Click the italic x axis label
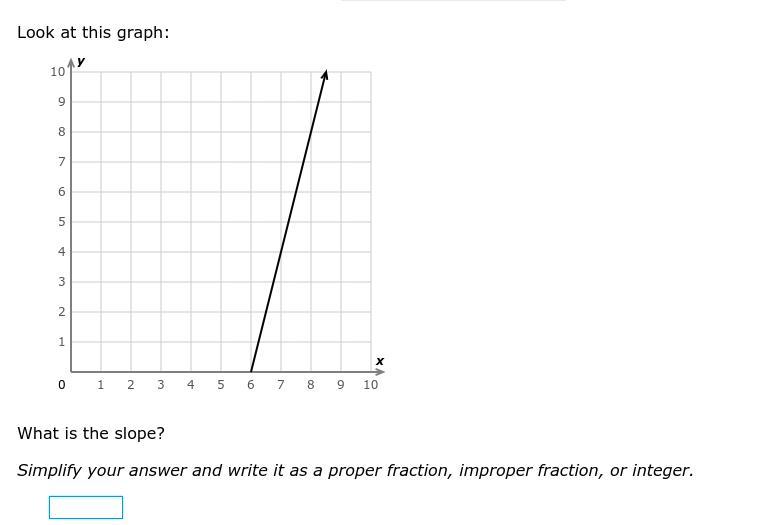This screenshot has width=767, height=525. pos(380,361)
